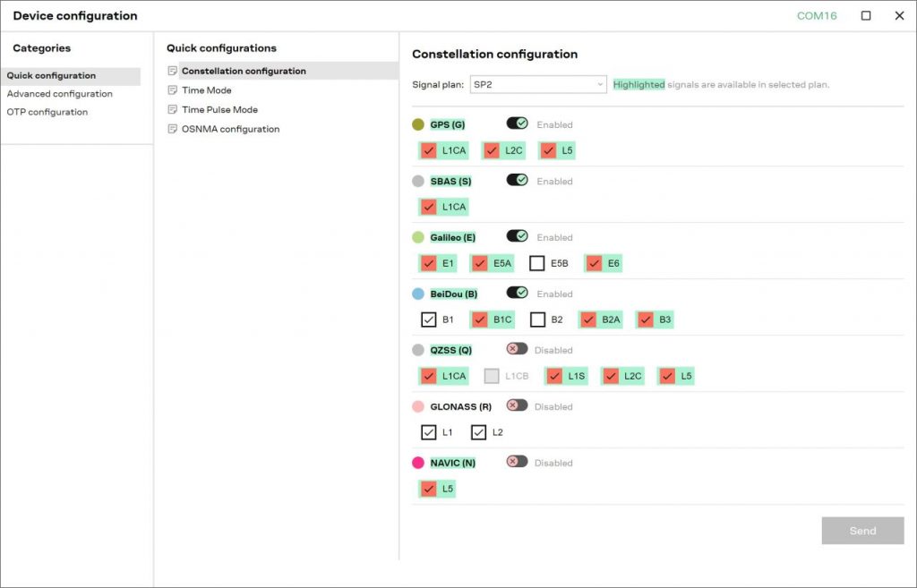Image resolution: width=917 pixels, height=588 pixels.
Task: Click the Constellation configuration document icon
Action: (x=173, y=72)
